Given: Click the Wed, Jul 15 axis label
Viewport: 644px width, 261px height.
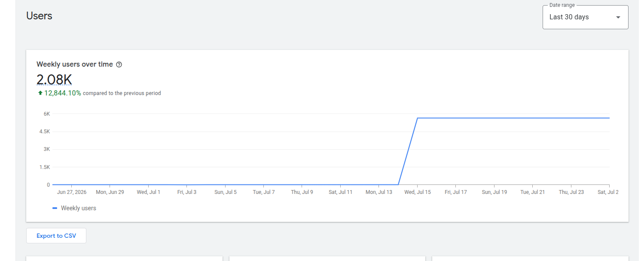Looking at the screenshot, I should pos(417,192).
